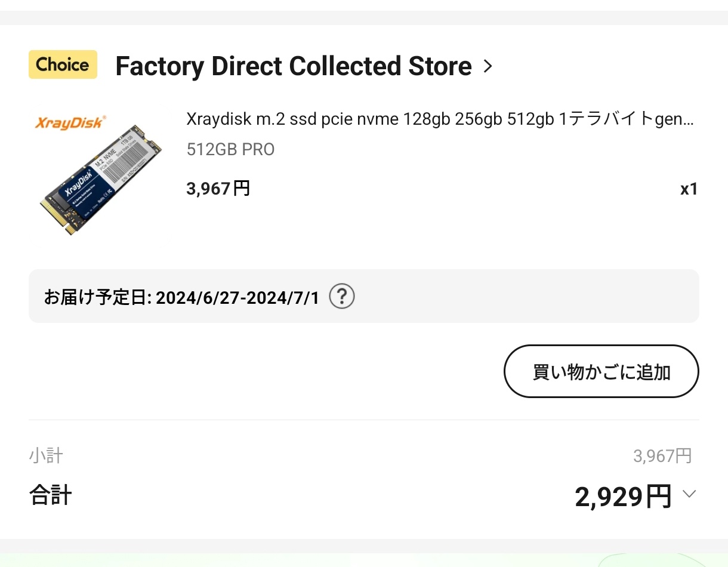Click the お届け予定日 delivery date text

coord(98,297)
